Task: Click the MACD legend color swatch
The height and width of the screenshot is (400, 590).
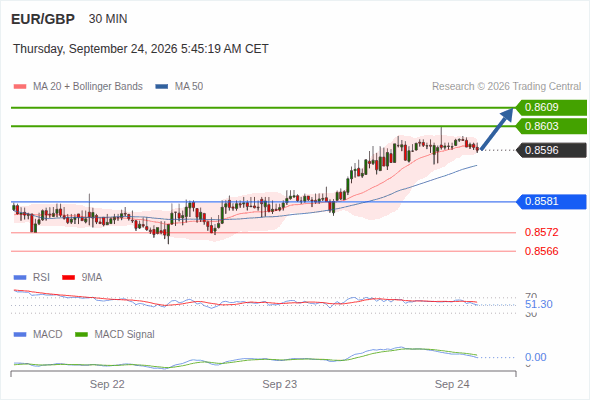Action: pos(20,335)
